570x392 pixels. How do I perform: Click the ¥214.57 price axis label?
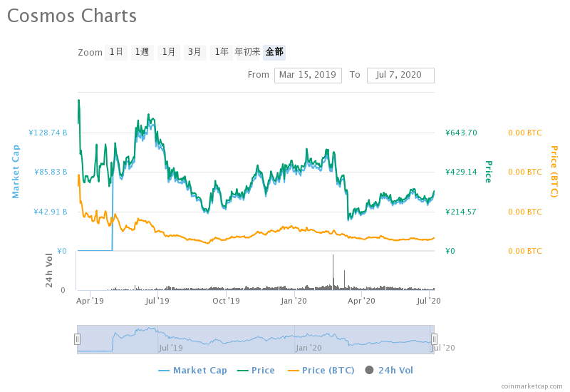(x=461, y=212)
